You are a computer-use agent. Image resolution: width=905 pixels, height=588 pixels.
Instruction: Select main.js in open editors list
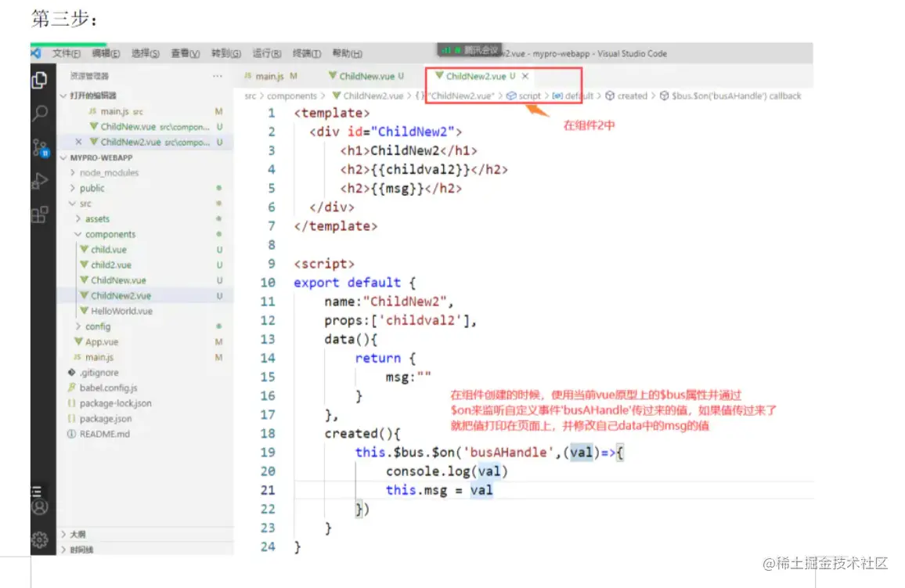click(x=121, y=111)
